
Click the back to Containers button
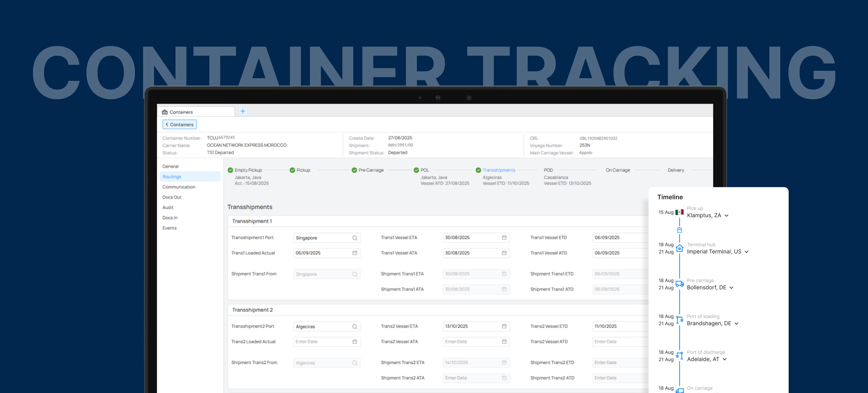pyautogui.click(x=180, y=125)
